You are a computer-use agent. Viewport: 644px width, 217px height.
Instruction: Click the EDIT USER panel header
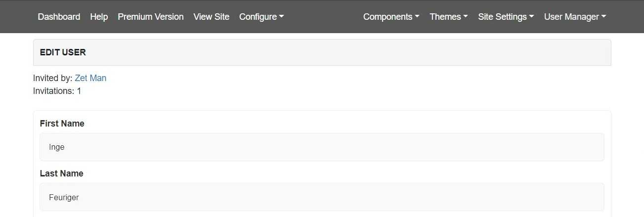coord(322,52)
